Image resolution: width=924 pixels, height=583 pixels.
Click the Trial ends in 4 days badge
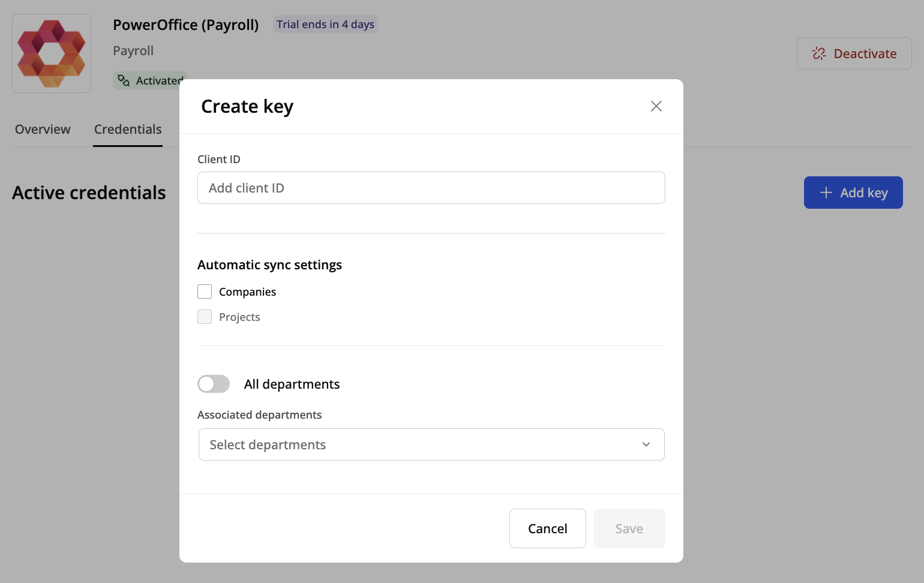[x=325, y=25]
